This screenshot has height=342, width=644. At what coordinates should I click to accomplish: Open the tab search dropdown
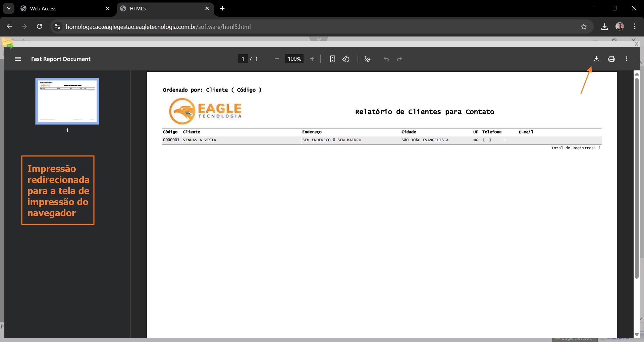pos(9,8)
